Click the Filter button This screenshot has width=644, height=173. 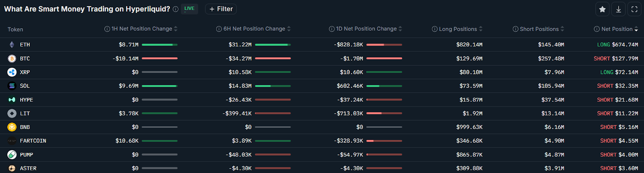[x=221, y=9]
